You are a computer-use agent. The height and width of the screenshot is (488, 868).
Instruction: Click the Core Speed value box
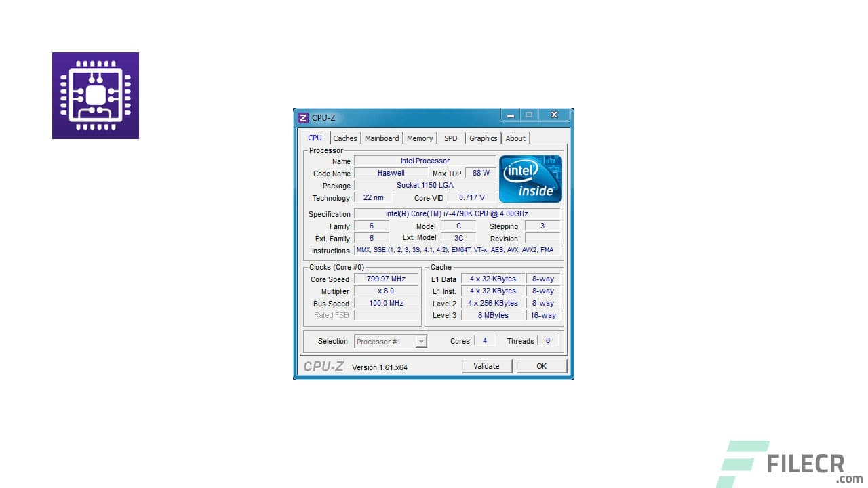coord(385,278)
